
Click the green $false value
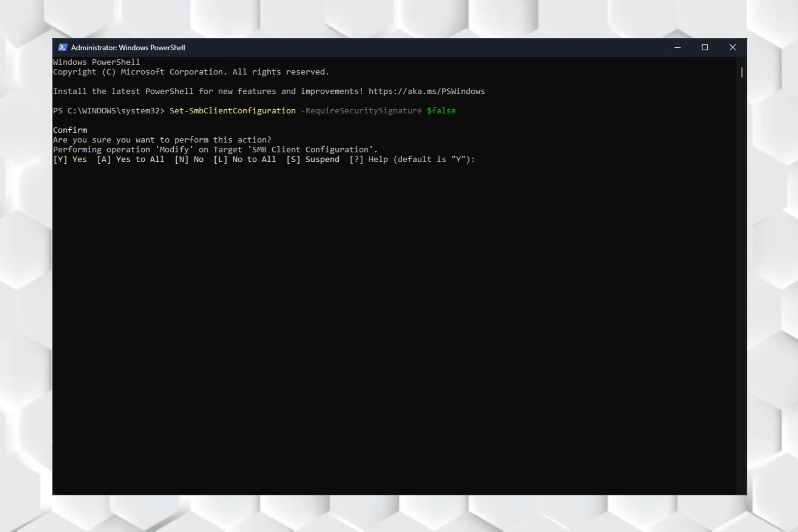coord(441,111)
